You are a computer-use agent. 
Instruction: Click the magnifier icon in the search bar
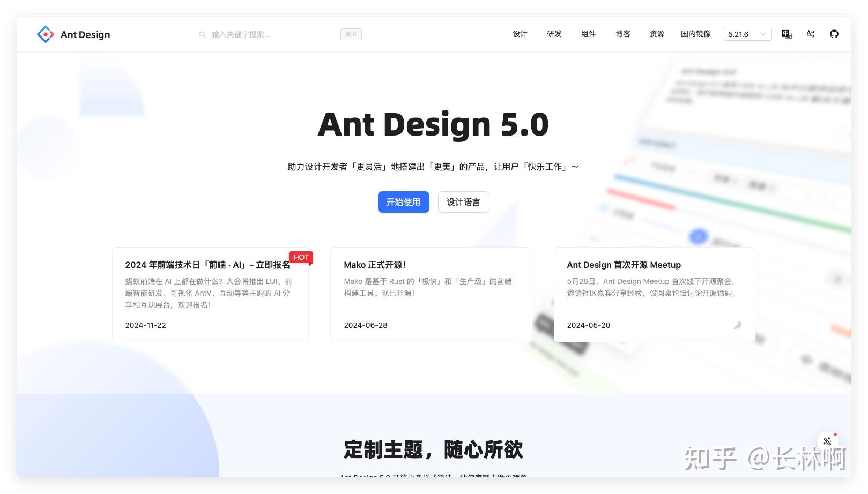pos(203,34)
